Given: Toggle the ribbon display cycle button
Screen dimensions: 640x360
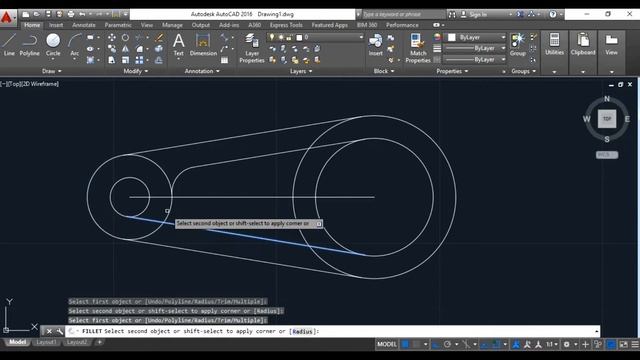Looking at the screenshot, I should point(436,25).
